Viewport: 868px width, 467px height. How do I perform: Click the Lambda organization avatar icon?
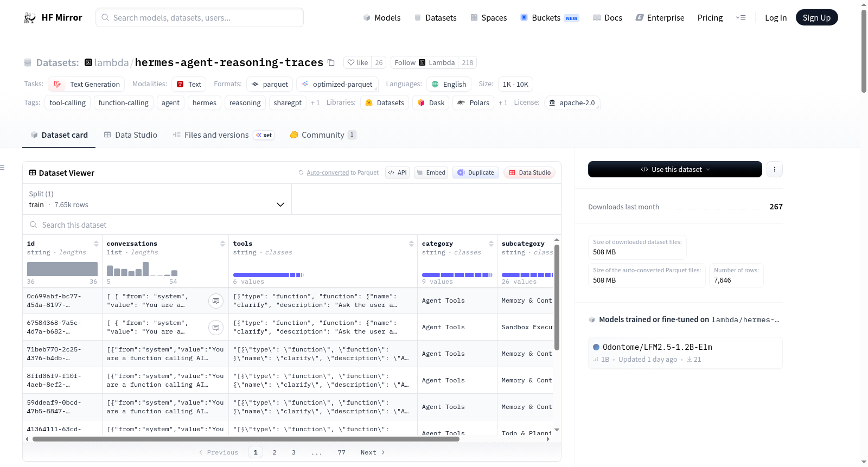pos(88,62)
